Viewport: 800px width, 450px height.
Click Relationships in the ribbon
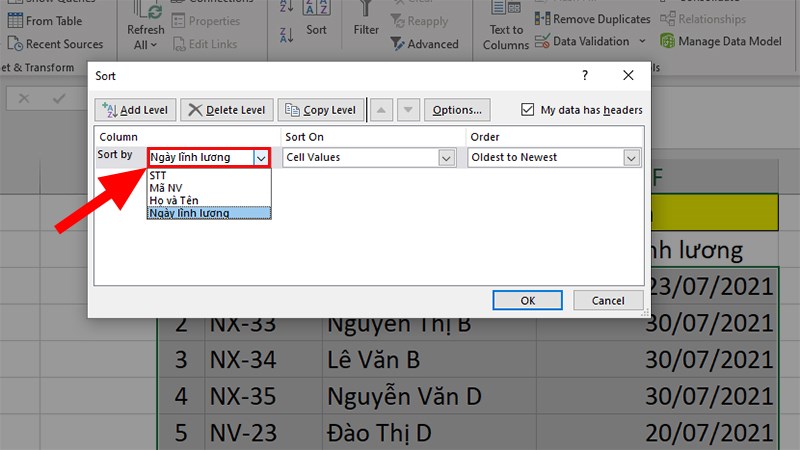coord(703,19)
